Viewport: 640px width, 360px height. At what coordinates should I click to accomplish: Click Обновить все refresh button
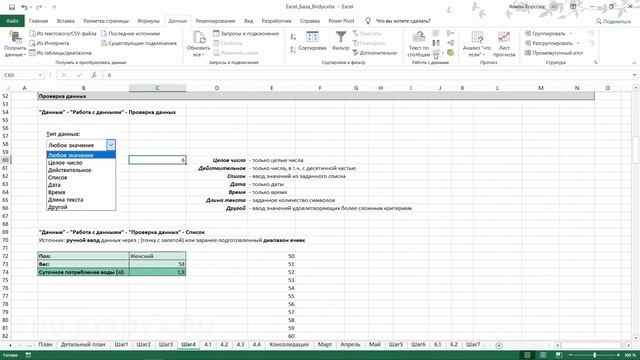point(198,43)
